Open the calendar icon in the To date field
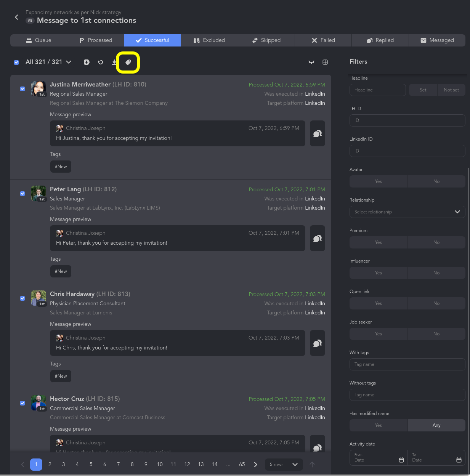This screenshot has height=476, width=470. click(459, 460)
